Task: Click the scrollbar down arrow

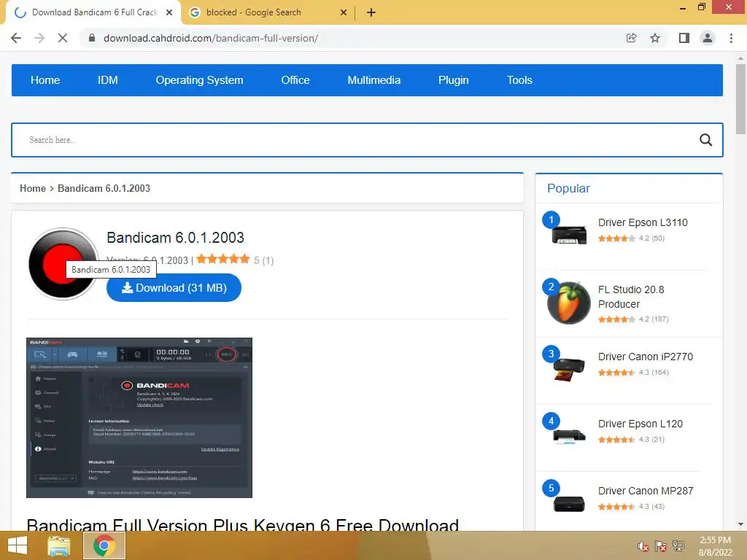Action: 740,524
